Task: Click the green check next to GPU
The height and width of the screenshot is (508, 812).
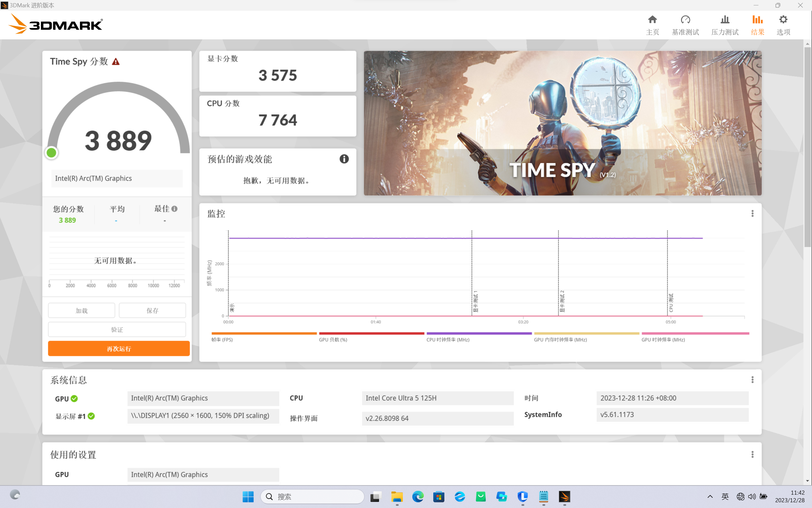Action: tap(75, 398)
